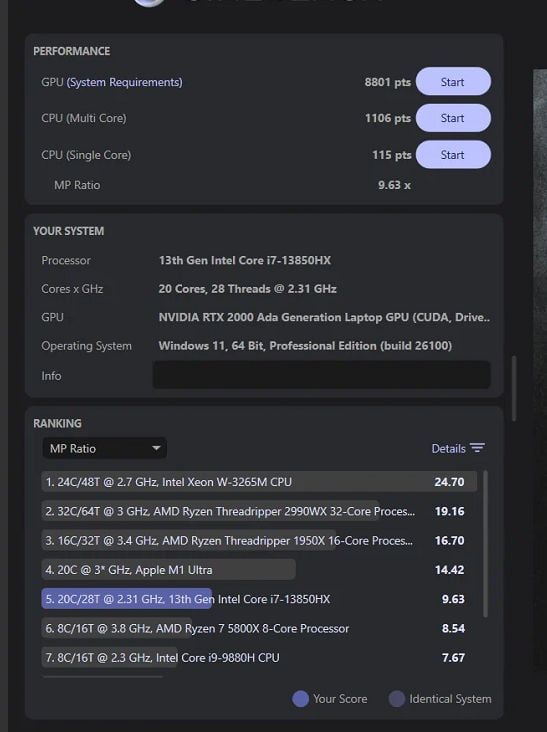547x732 pixels.
Task: Select the Core i9-9880H ranking row
Action: pos(259,657)
